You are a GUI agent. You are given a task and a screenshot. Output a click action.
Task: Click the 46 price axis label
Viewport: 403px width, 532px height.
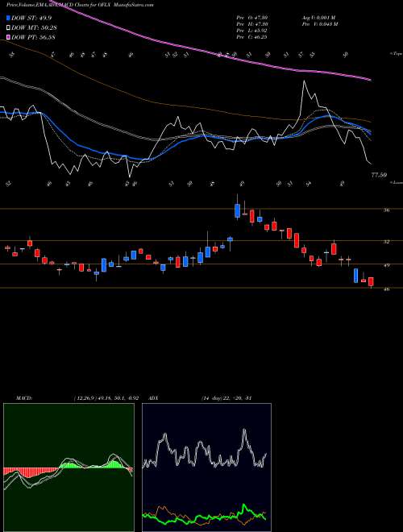(387, 289)
